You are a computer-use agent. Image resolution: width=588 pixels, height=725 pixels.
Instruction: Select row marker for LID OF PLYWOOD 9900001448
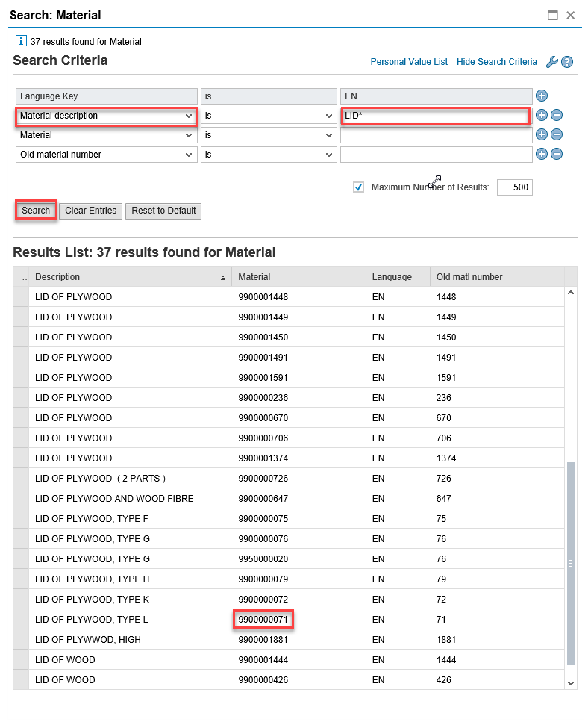pos(21,297)
